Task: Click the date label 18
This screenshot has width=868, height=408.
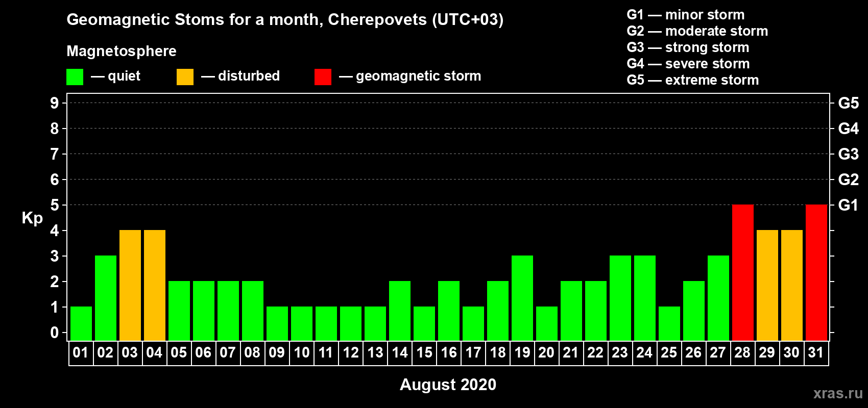Action: (497, 353)
